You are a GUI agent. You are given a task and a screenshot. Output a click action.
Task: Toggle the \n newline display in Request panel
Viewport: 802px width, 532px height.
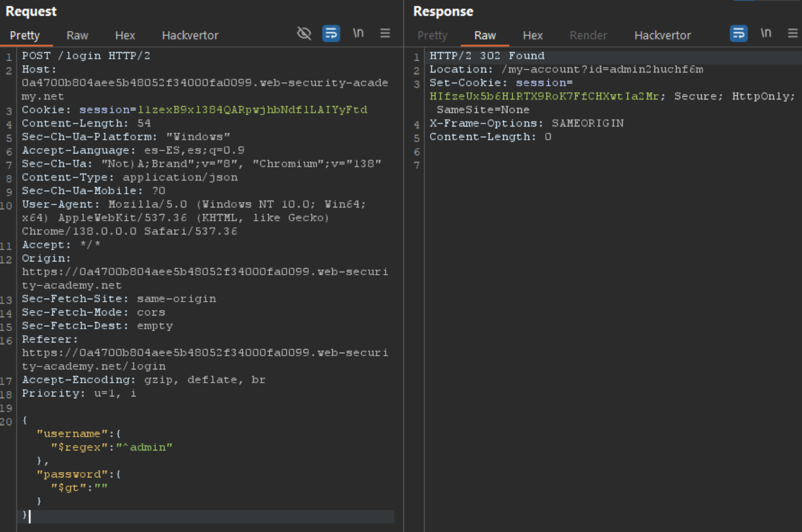[x=358, y=34]
